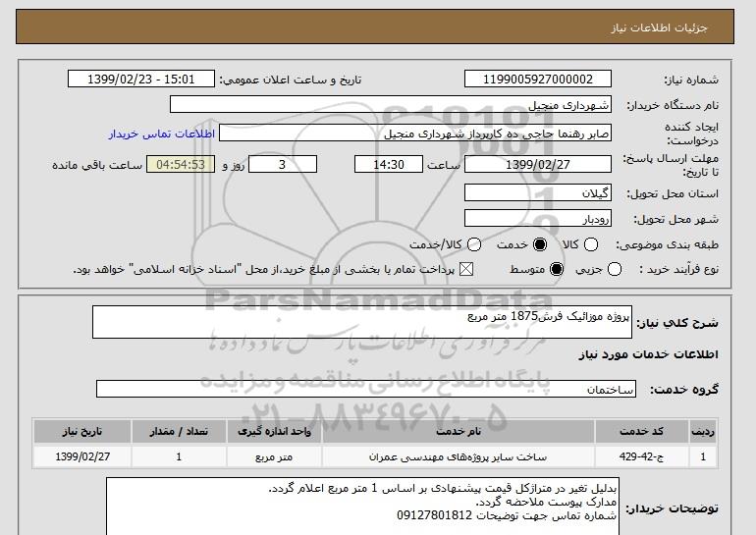The height and width of the screenshot is (535, 756).
Task: Select the کالا radio button
Action: (591, 244)
